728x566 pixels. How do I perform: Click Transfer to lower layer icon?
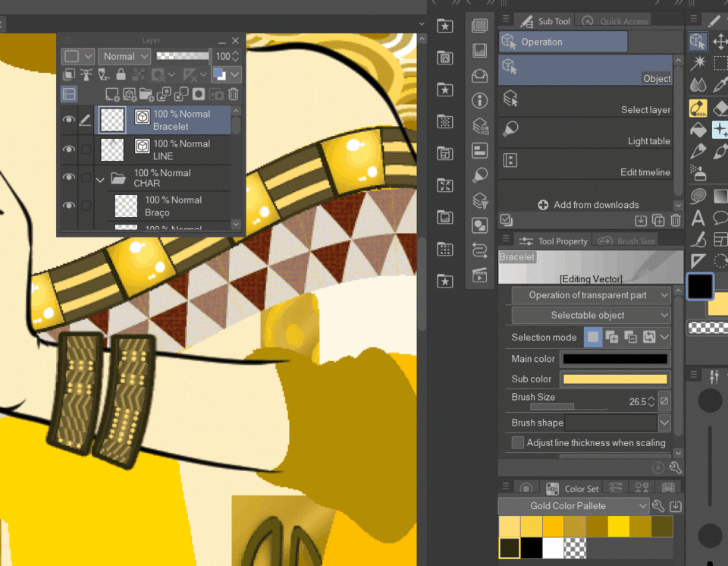[x=164, y=94]
